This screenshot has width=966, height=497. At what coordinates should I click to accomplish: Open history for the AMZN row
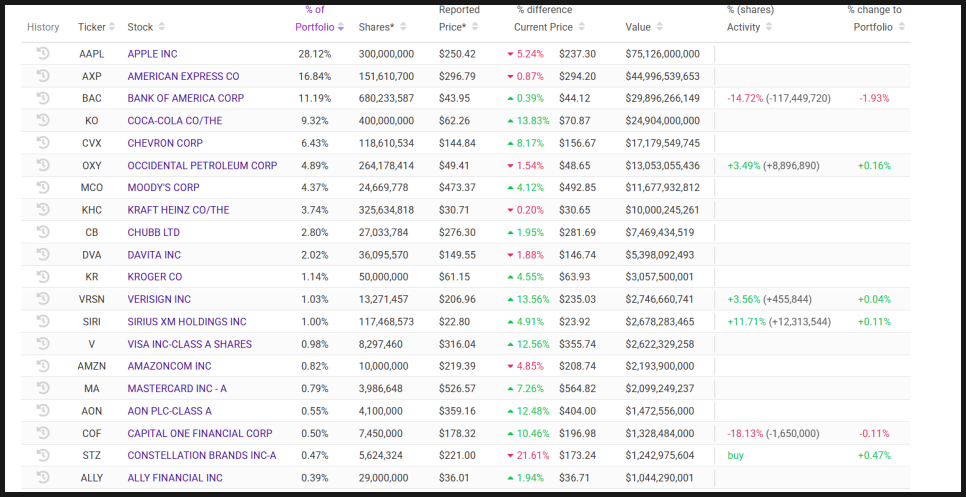coord(43,366)
